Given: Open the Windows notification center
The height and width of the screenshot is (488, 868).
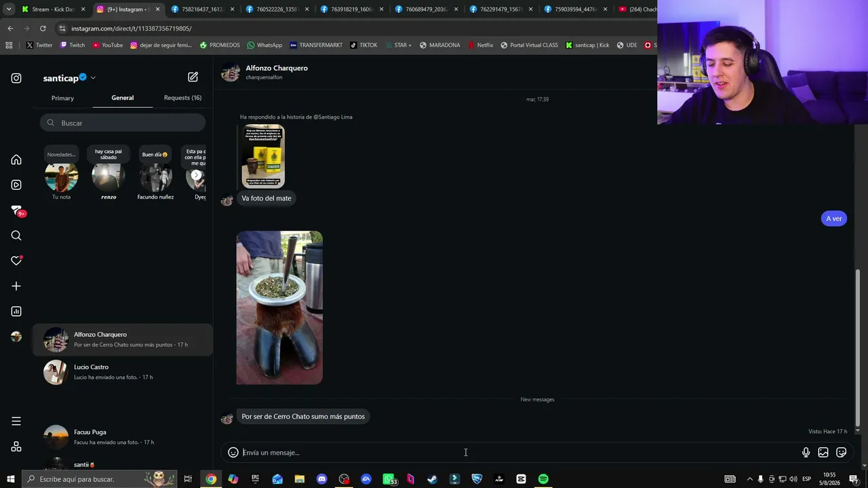Looking at the screenshot, I should coord(854,479).
